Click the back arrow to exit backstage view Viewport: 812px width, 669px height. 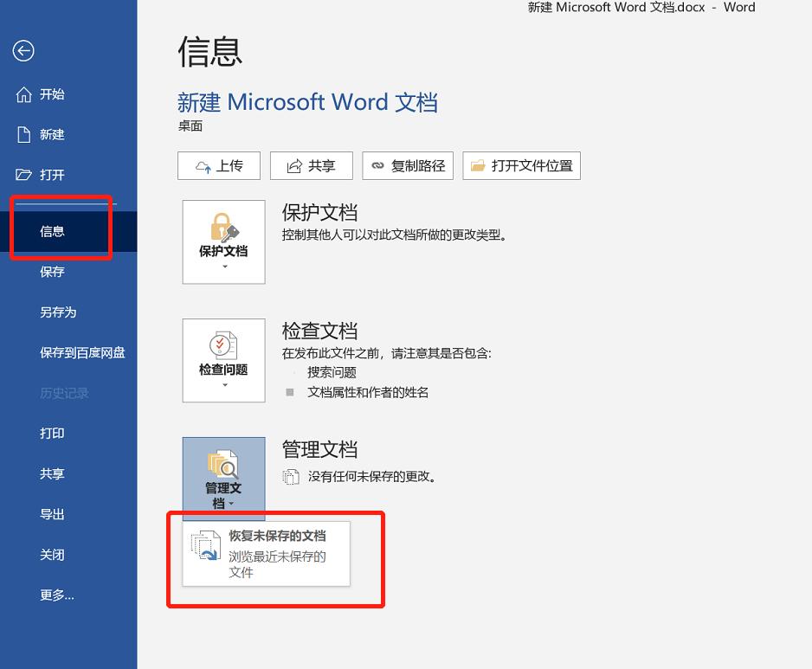pyautogui.click(x=23, y=51)
